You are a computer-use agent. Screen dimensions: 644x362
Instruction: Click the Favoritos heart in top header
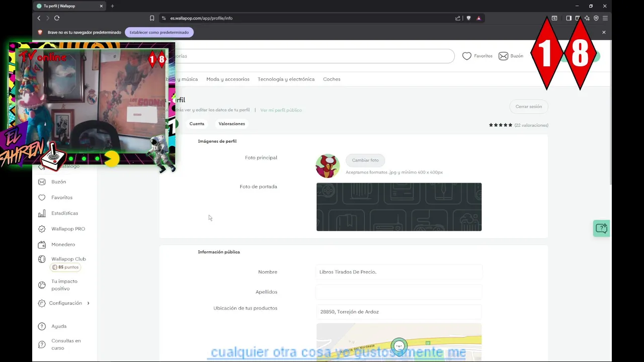point(467,56)
